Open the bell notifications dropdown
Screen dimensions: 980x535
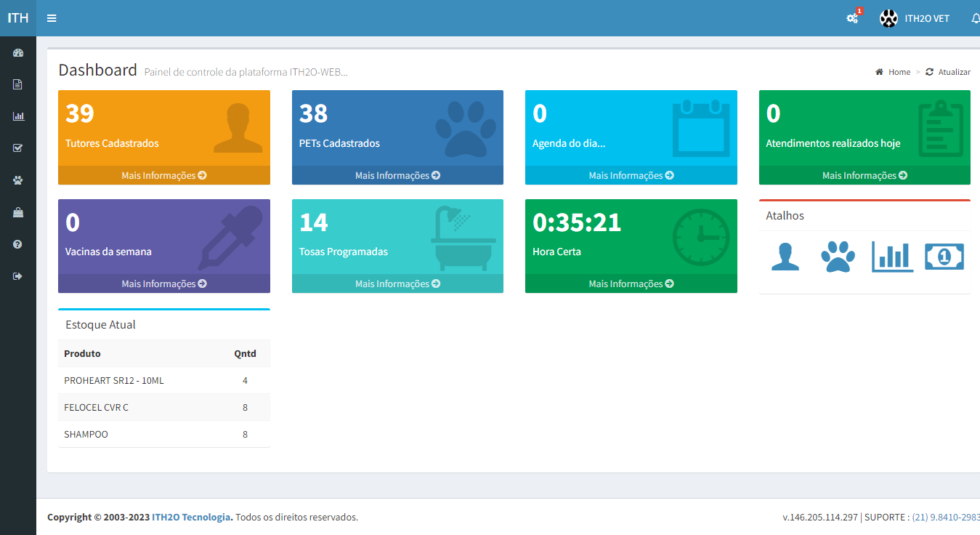[x=976, y=18]
